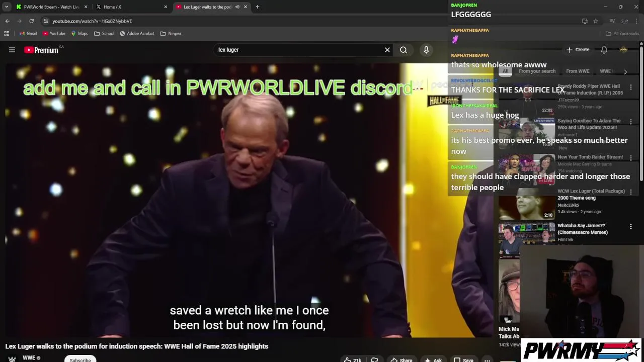This screenshot has width=644, height=362.
Task: Mute the Lex Luger tab audio icon
Action: tap(237, 7)
